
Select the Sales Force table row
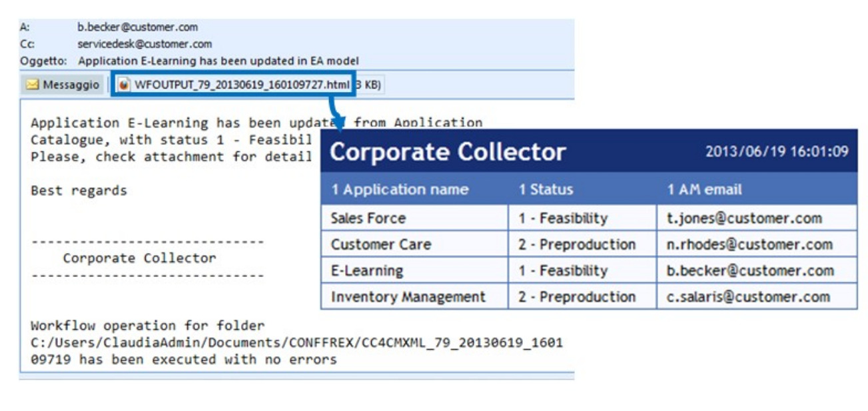coord(368,218)
